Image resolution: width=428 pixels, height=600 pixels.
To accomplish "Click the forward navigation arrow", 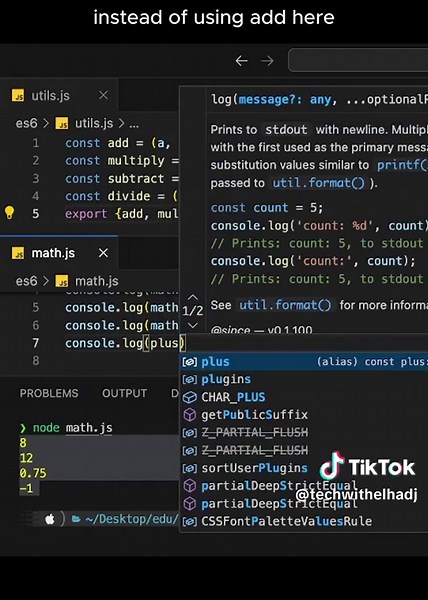I will click(267, 60).
